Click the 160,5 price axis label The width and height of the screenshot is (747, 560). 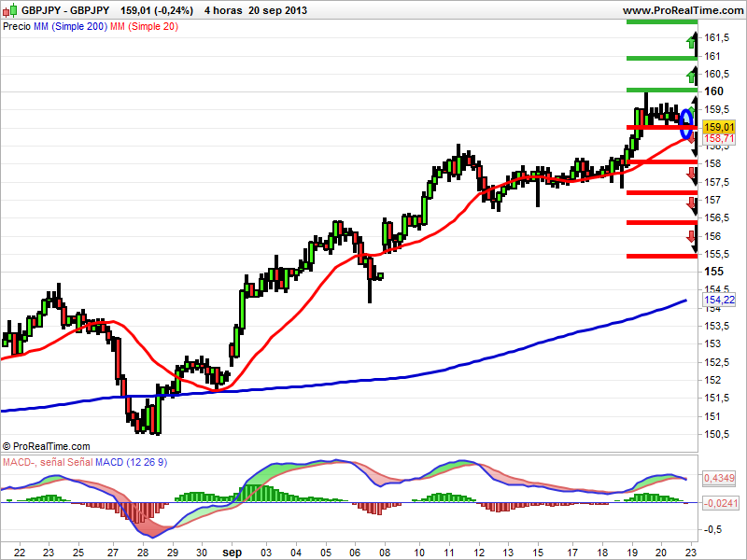coord(716,75)
